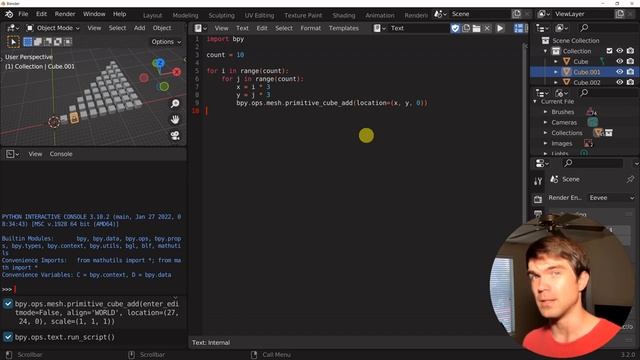Screen dimensions: 640x360
Task: Open the Add menu in 3D viewport
Action: 139,28
